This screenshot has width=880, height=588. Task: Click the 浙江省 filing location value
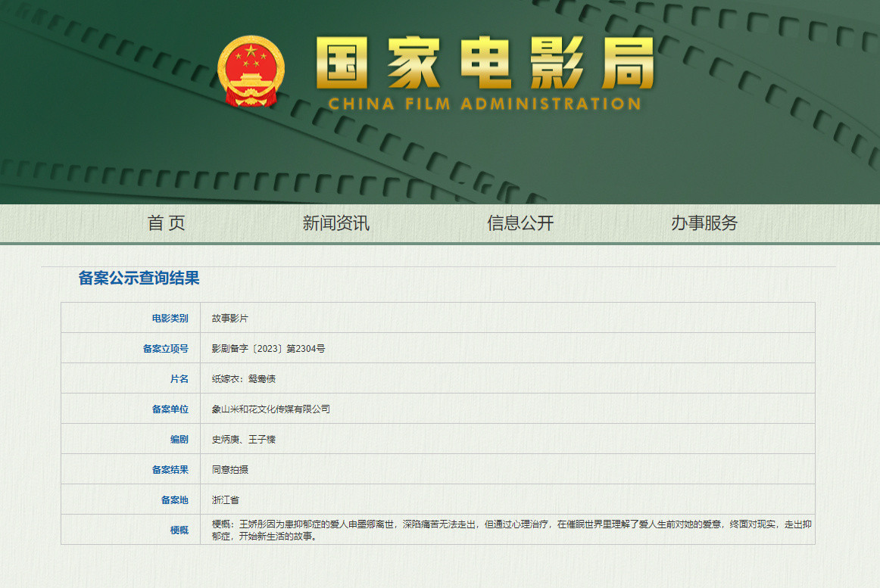(225, 500)
